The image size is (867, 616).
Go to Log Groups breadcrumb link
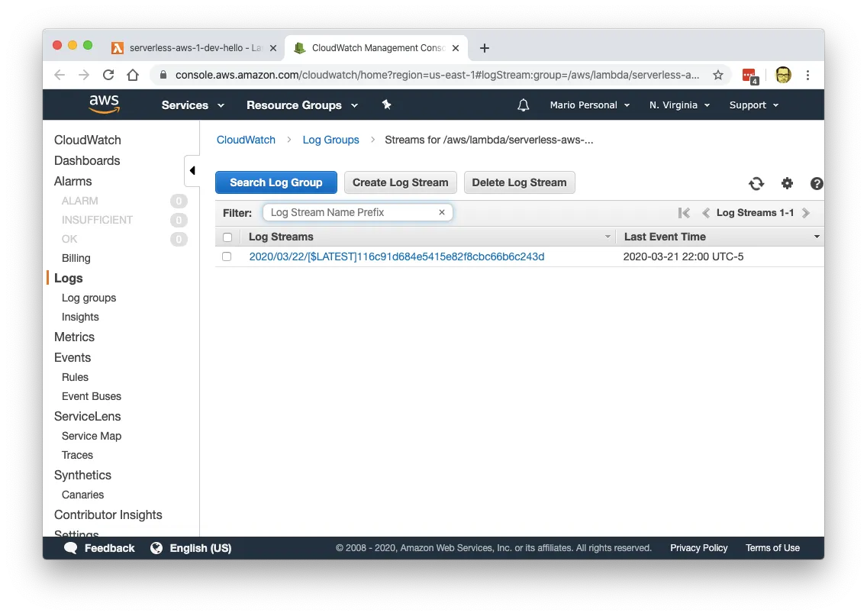click(x=330, y=140)
